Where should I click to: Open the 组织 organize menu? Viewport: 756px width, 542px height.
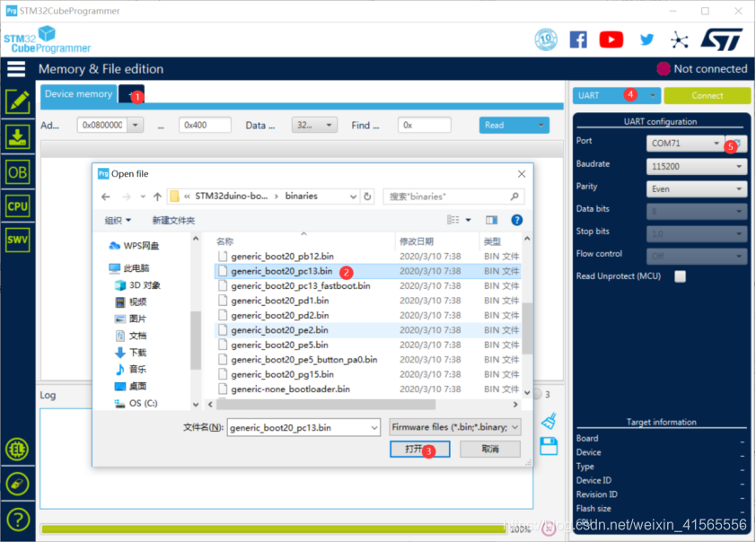point(118,220)
